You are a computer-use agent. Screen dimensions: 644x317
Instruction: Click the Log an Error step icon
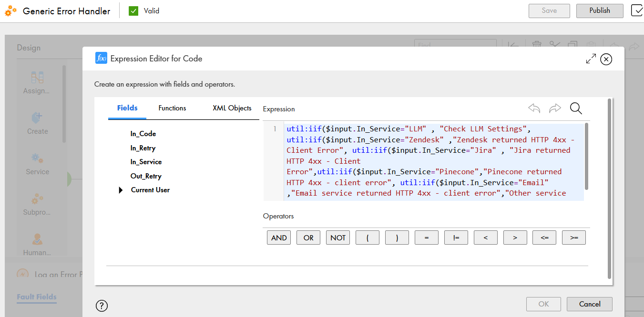[23, 274]
